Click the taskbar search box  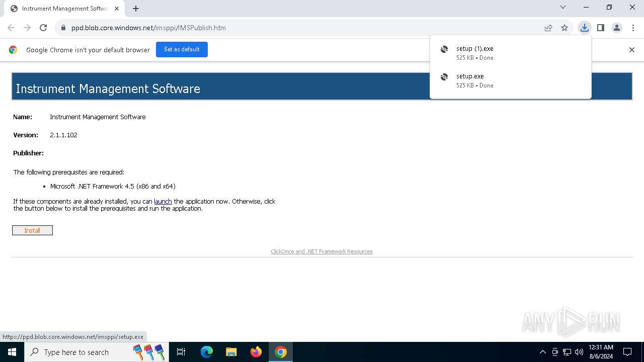[97, 352]
